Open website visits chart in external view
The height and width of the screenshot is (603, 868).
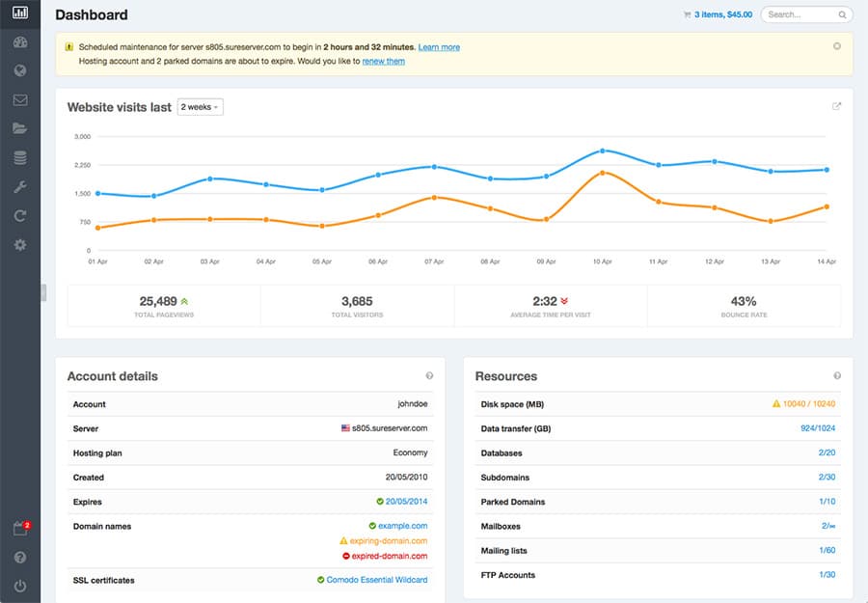pyautogui.click(x=836, y=107)
